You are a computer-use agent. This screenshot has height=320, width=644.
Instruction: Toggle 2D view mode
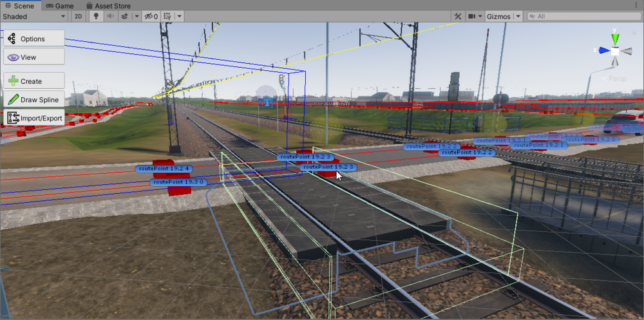point(78,17)
